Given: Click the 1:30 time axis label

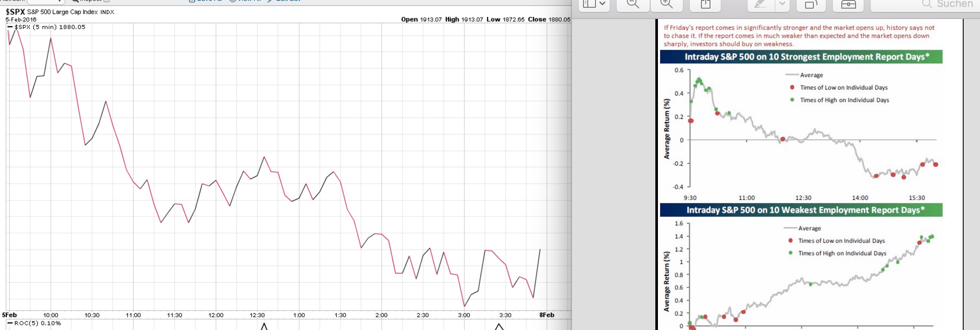Looking at the screenshot, I should [x=340, y=315].
